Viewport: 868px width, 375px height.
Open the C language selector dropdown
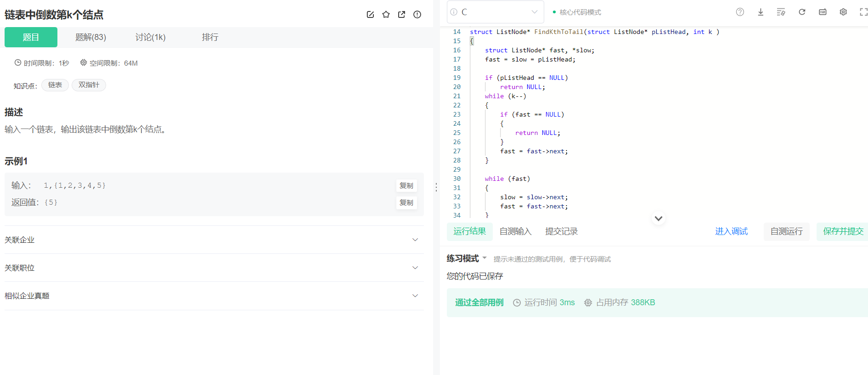(495, 12)
